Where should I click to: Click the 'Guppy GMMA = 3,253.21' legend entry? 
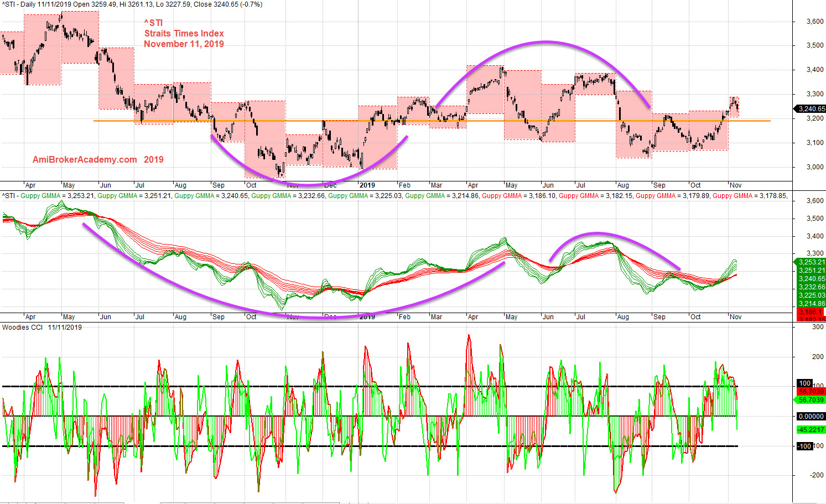pyautogui.click(x=58, y=196)
